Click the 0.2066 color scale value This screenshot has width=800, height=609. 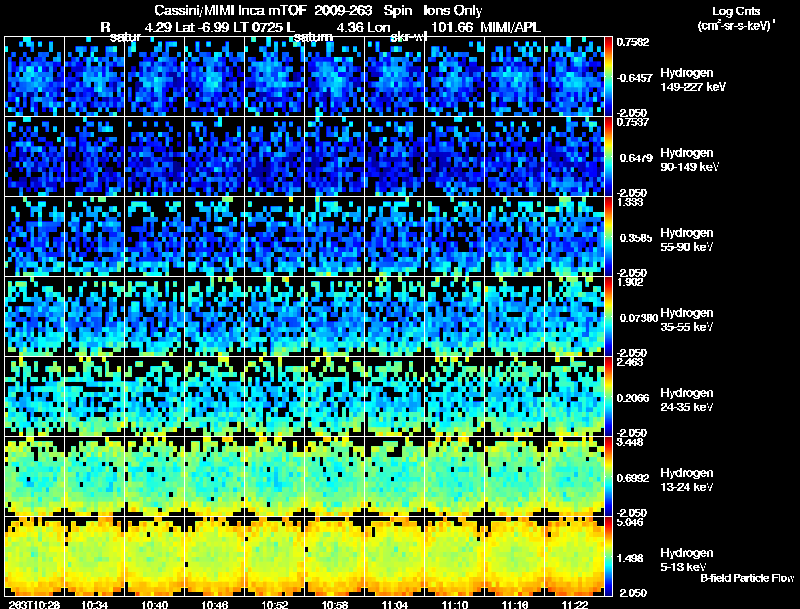(x=633, y=398)
